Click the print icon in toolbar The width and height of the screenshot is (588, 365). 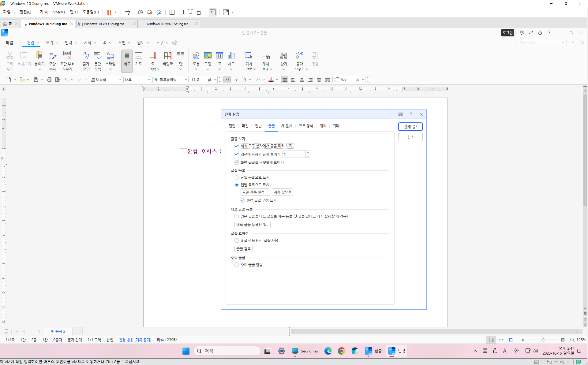pyautogui.click(x=49, y=80)
